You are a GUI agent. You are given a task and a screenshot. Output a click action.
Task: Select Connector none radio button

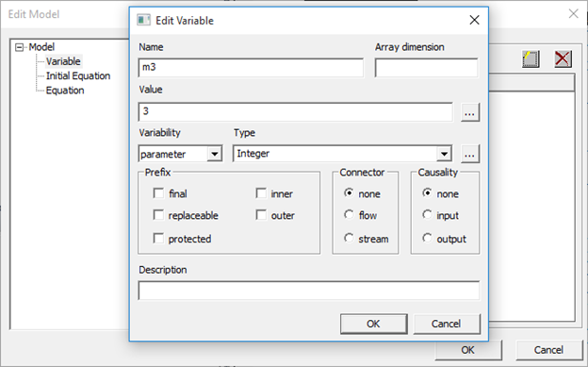349,193
